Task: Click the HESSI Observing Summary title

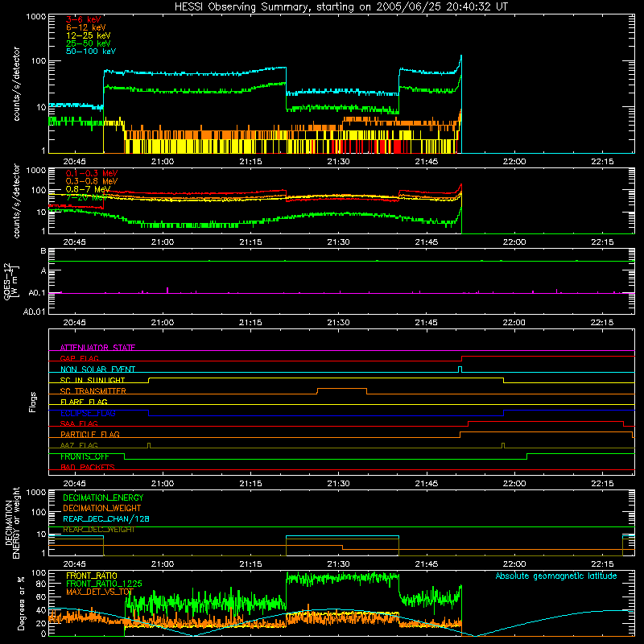Action: pyautogui.click(x=341, y=7)
